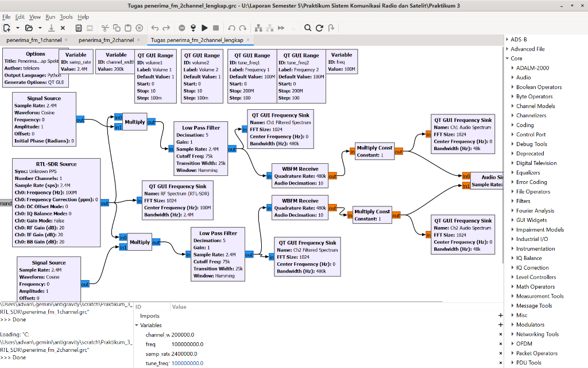Select the GUI Widgets tree item

531,220
